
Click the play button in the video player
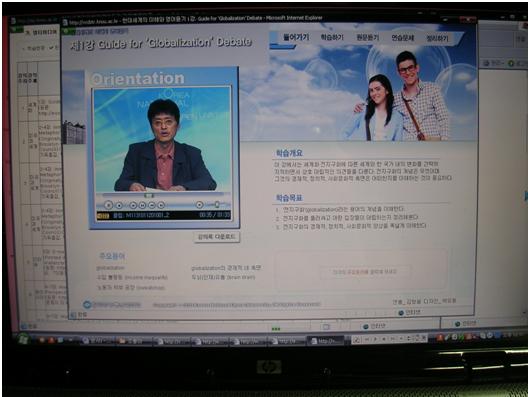point(133,205)
